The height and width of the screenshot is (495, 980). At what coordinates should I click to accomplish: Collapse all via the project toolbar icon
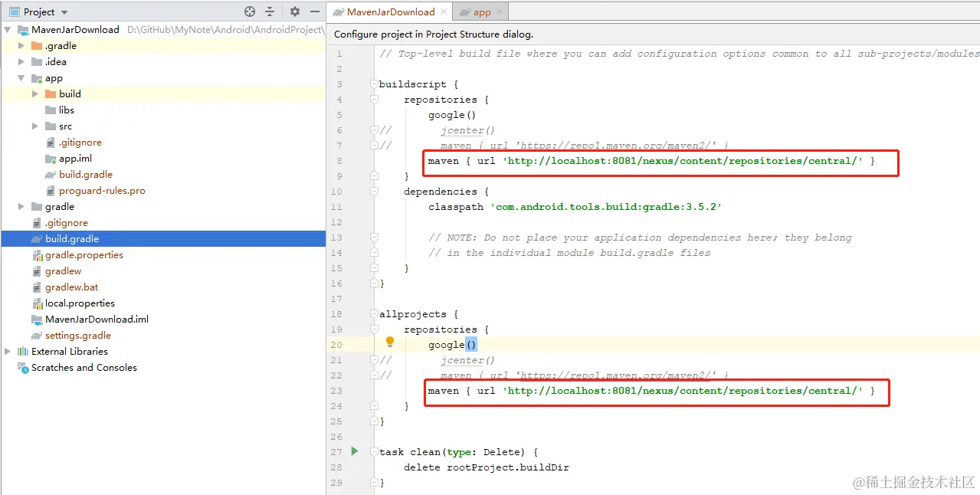click(270, 11)
